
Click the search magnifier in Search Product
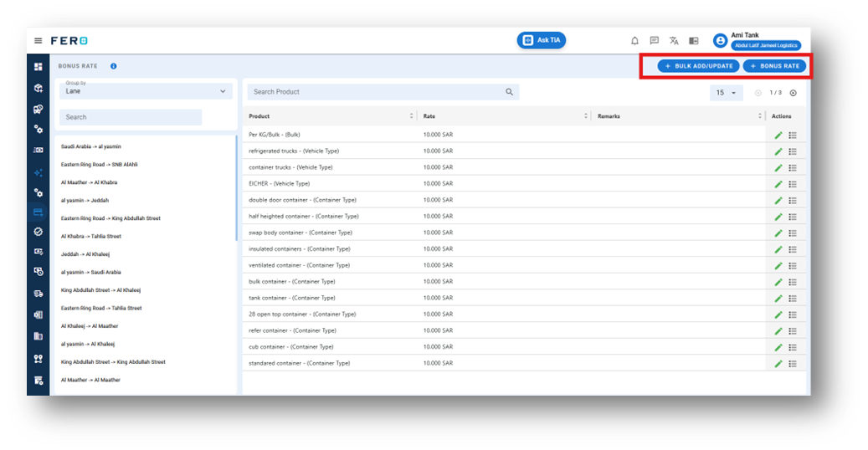click(509, 92)
